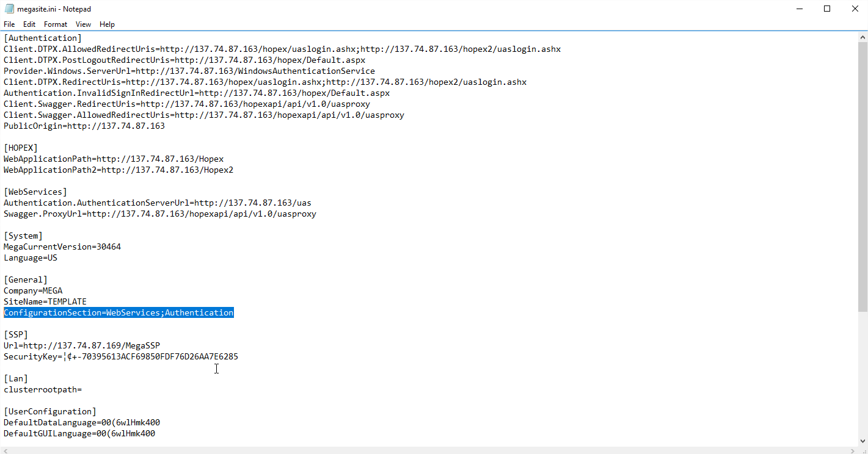Click the highlighted ConfigurationSection line

[119, 313]
